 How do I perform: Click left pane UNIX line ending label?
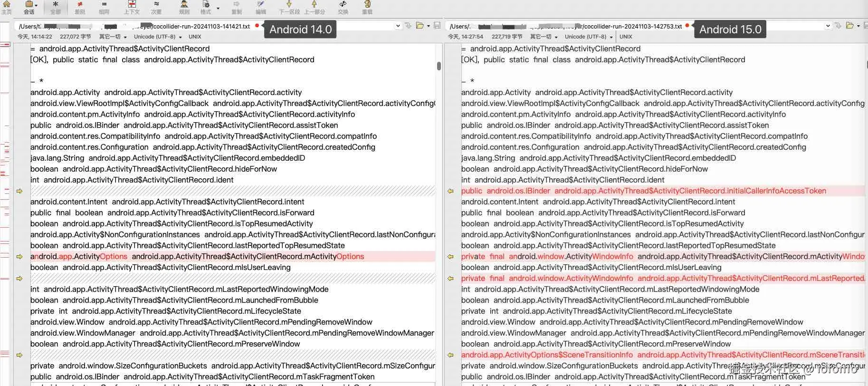(195, 37)
